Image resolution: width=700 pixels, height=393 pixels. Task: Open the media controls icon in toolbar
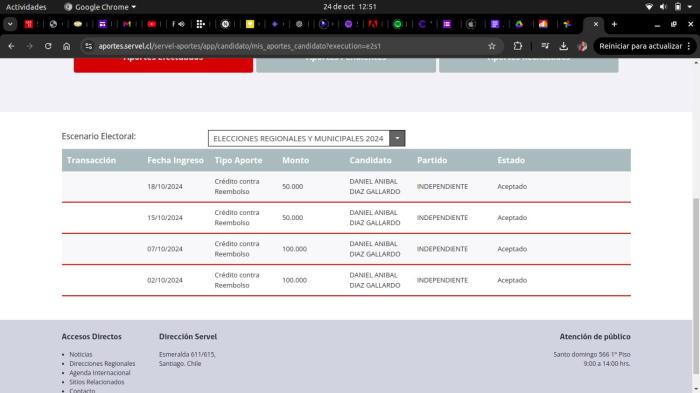point(545,46)
